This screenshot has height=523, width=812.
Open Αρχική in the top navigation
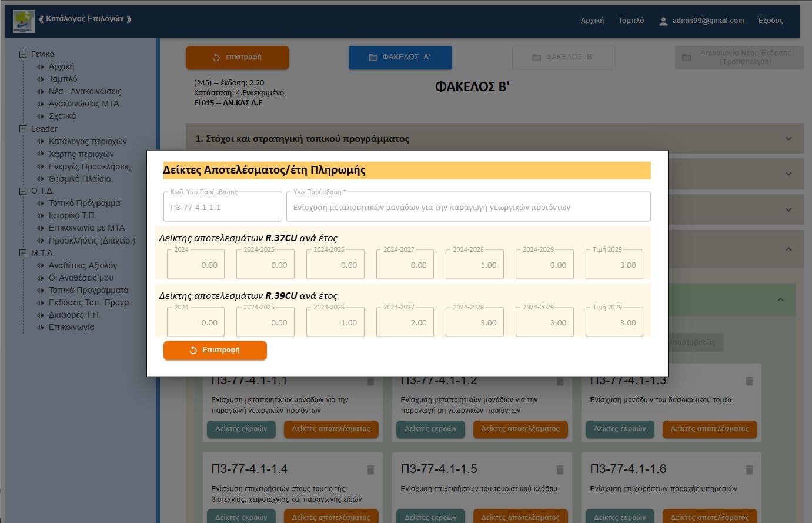[592, 19]
